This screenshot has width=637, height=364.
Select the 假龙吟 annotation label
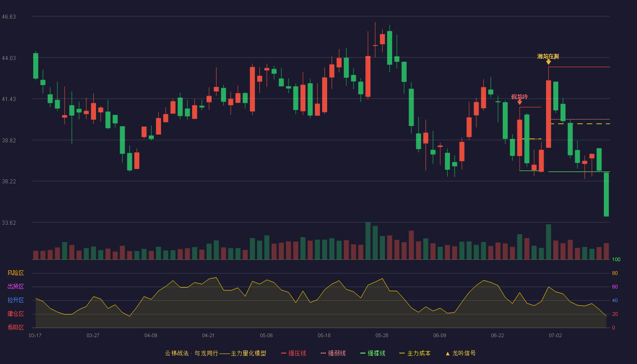(x=520, y=96)
